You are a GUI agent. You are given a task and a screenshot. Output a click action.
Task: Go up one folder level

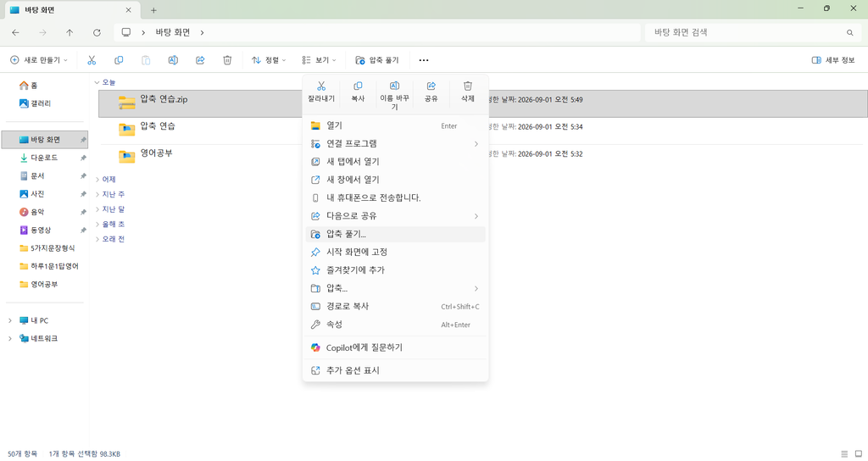(70, 33)
